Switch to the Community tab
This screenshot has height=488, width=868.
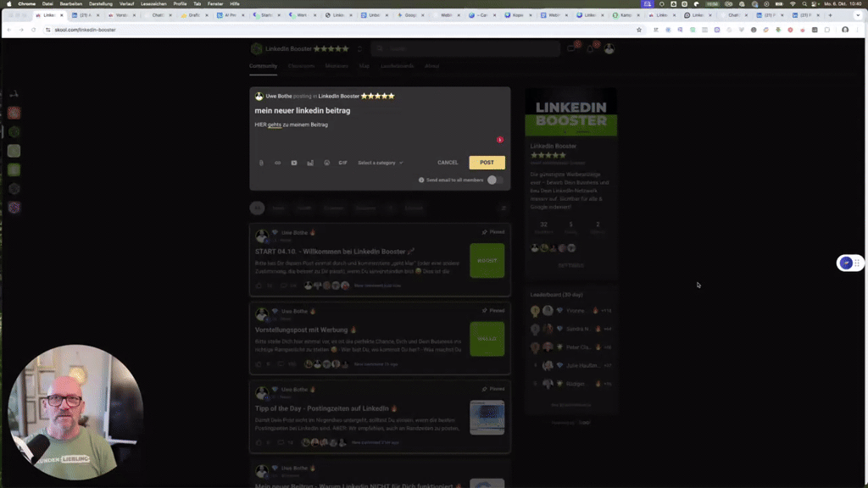click(x=263, y=66)
